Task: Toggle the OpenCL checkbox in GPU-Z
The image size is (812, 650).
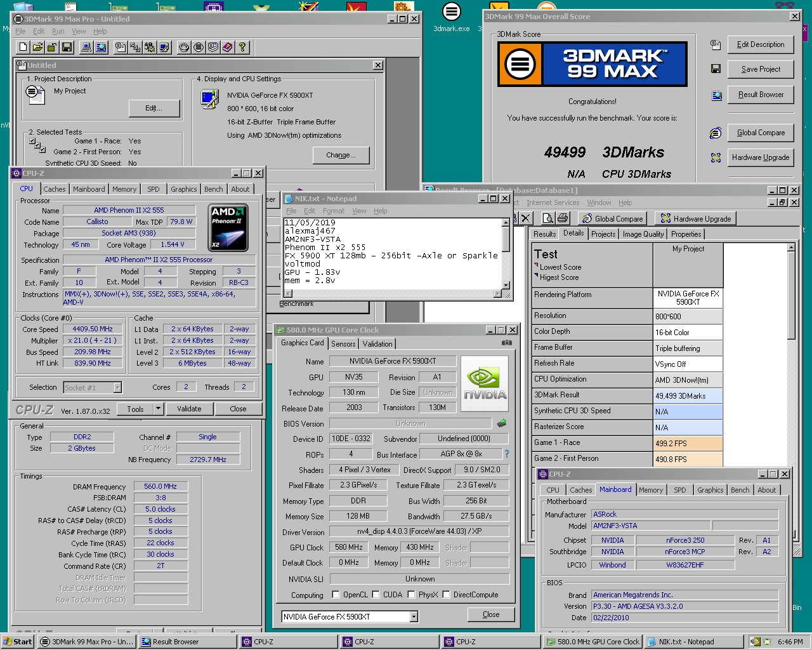Action: point(336,595)
